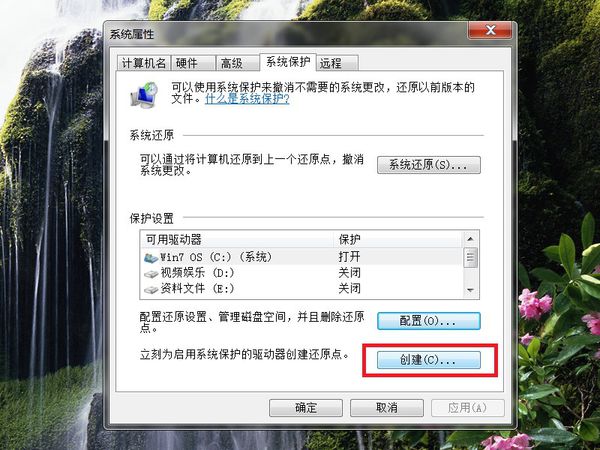The height and width of the screenshot is (450, 600).
Task: Click the drive list scrollbar thumb
Action: point(470,258)
